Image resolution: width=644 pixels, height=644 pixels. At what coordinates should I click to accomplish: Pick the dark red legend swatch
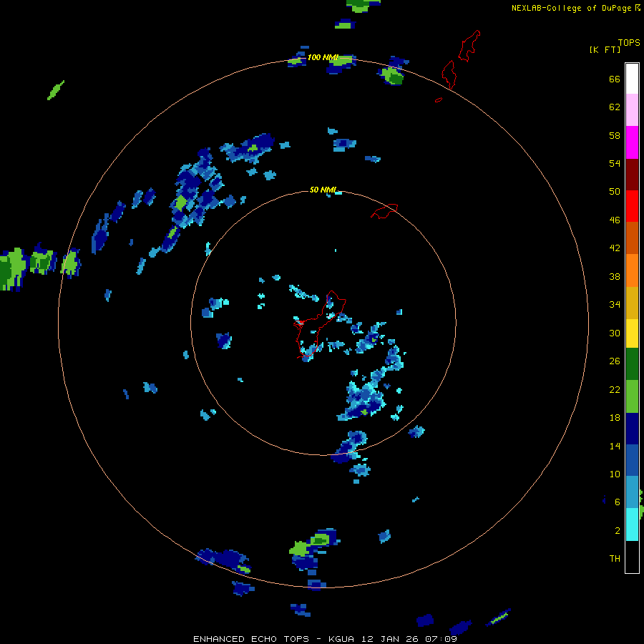632,175
